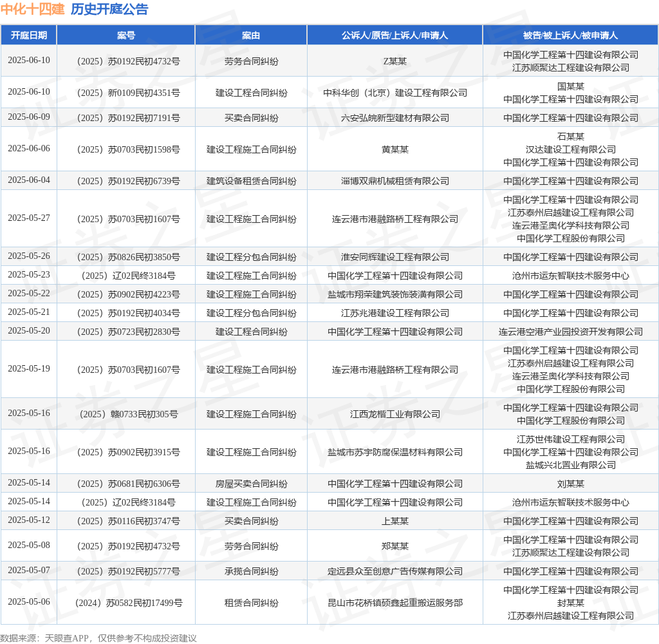Select case number "苏0192民初6739号"
The height and width of the screenshot is (644, 659).
[x=144, y=182]
